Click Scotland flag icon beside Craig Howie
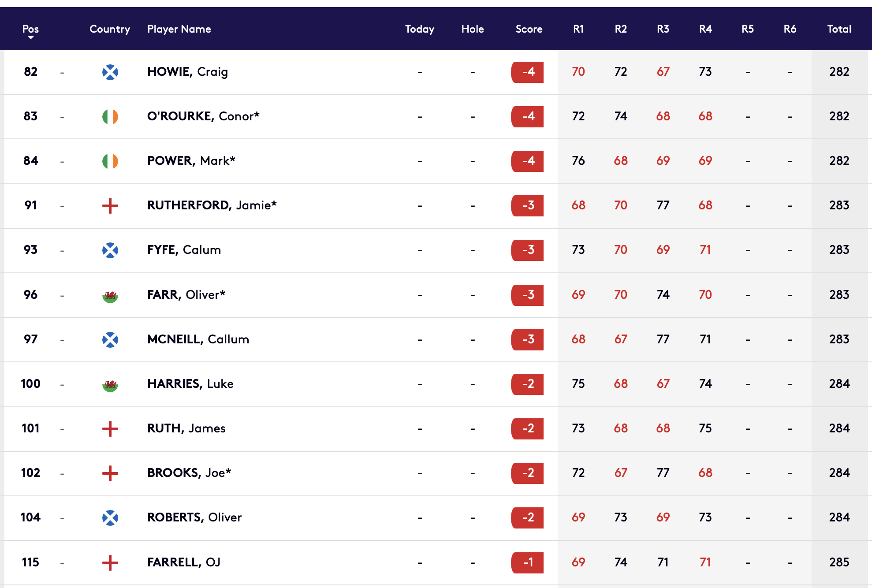The height and width of the screenshot is (588, 872). click(110, 72)
